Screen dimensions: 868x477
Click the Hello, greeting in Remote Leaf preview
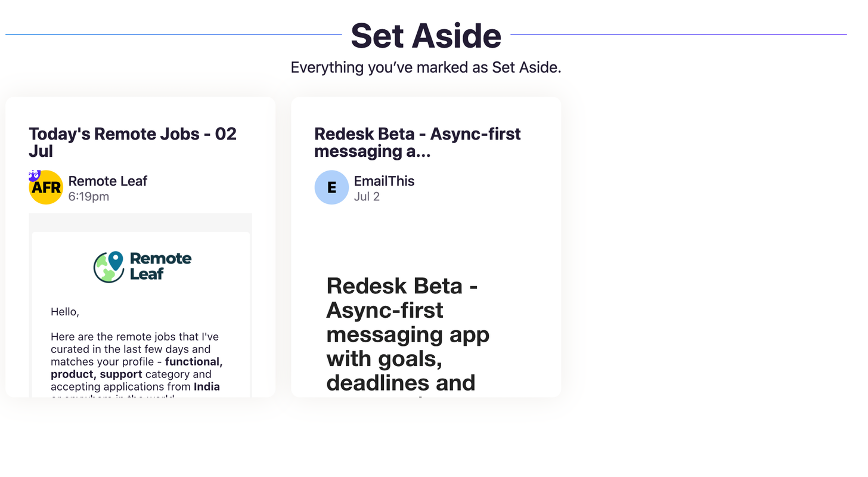65,312
